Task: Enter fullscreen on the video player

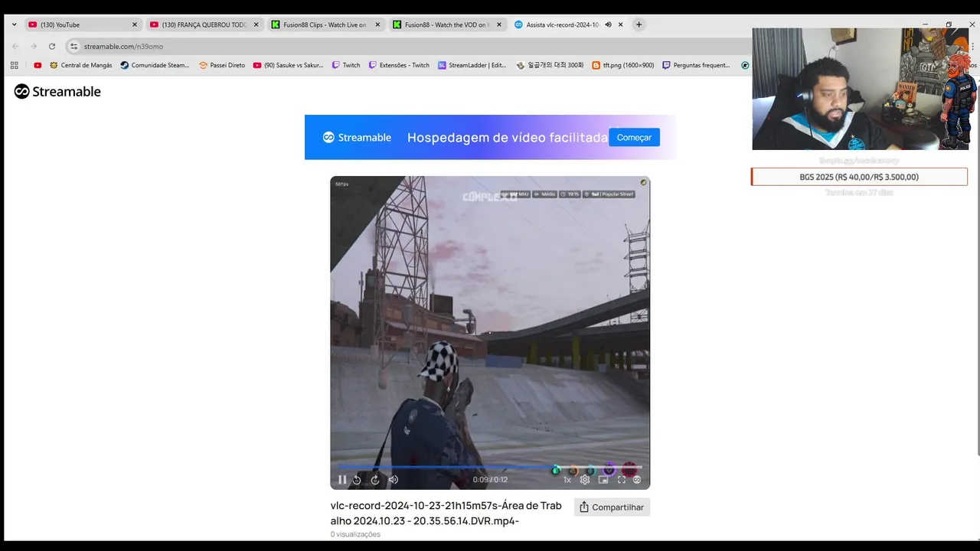Action: [x=622, y=480]
